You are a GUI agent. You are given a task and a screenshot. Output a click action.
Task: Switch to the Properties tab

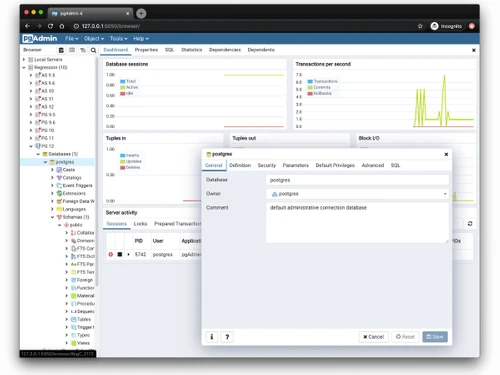pos(146,50)
